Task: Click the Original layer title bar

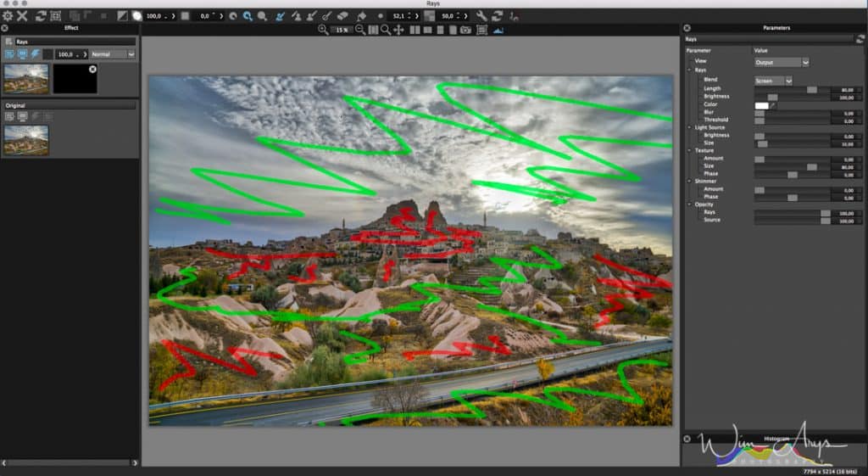Action: point(70,105)
